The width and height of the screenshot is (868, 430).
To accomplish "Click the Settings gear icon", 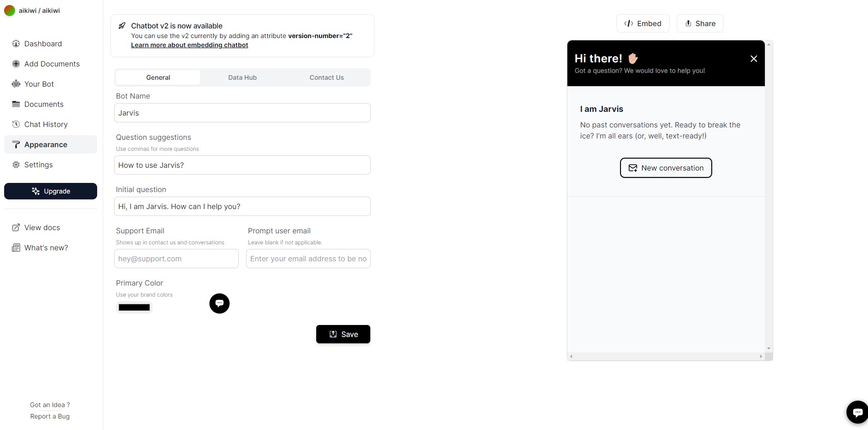I will 16,165.
